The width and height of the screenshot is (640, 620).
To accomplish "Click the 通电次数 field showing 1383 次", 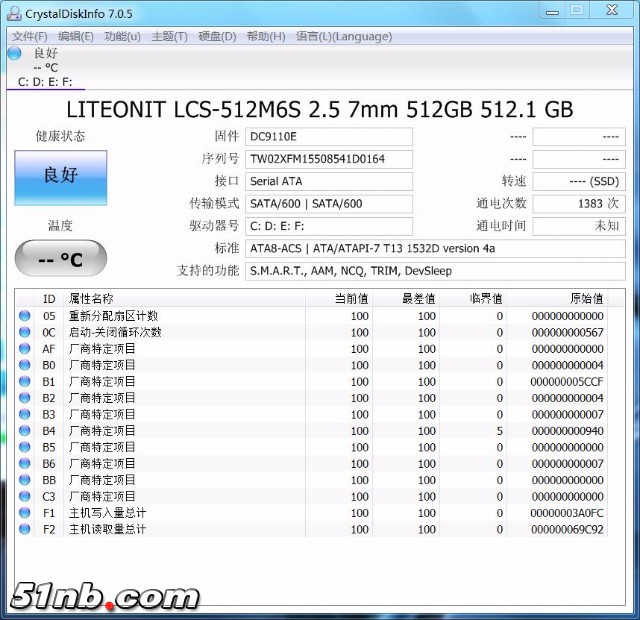I will 578,204.
